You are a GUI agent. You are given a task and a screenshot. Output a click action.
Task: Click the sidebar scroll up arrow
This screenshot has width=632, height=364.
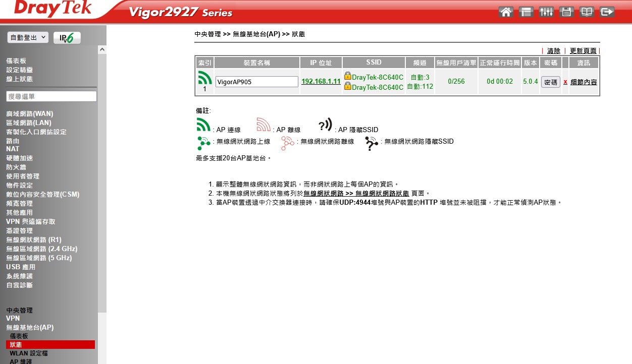tap(102, 50)
